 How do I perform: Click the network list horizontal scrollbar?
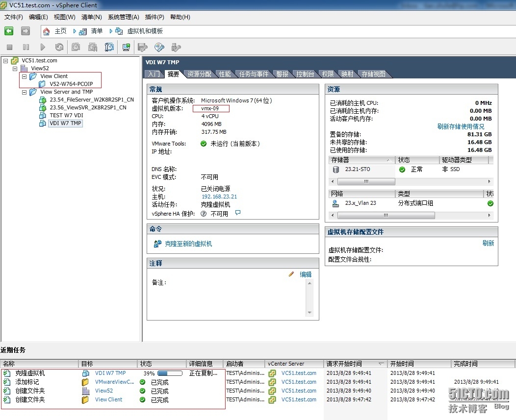(386, 216)
